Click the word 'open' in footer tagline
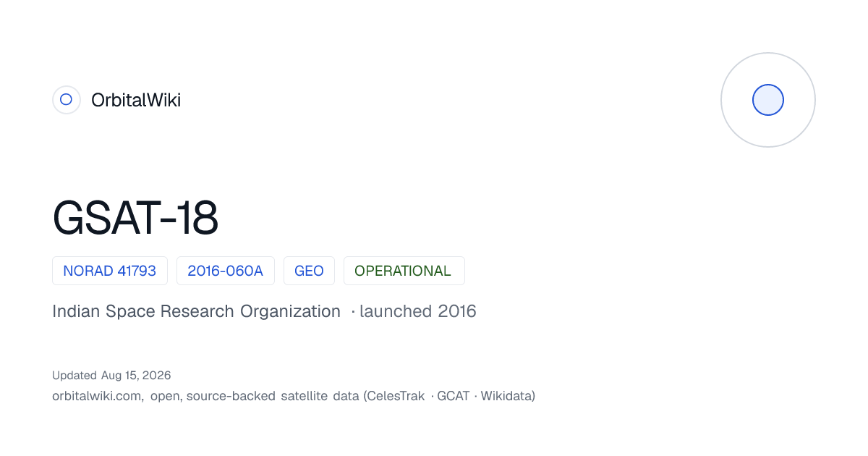This screenshot has height=456, width=868. pos(166,397)
